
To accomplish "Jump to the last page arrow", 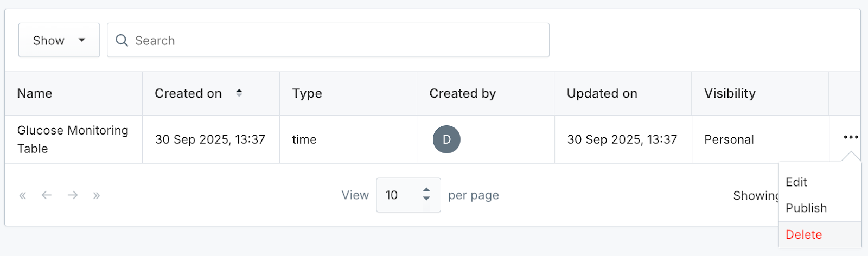I will [x=97, y=195].
